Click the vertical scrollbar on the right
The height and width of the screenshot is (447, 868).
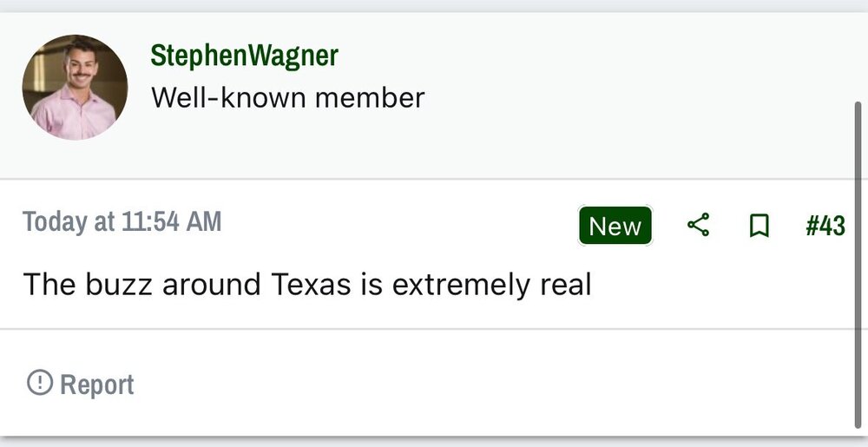pyautogui.click(x=858, y=260)
